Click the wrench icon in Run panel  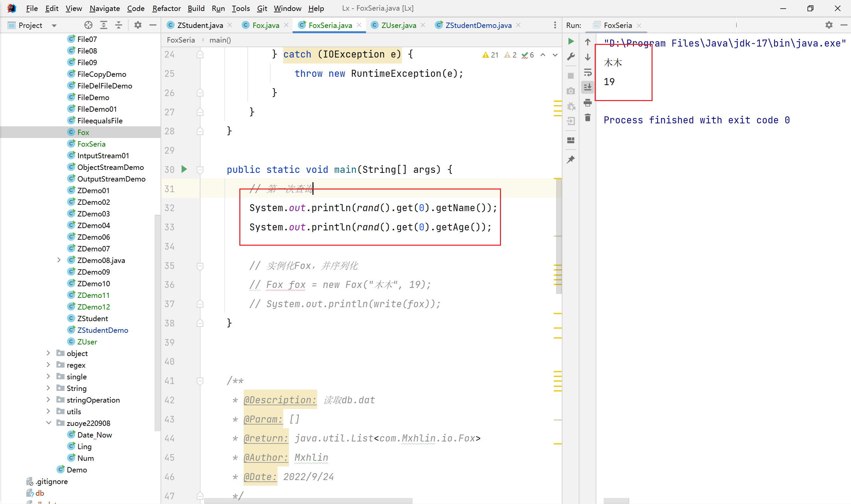pos(571,57)
